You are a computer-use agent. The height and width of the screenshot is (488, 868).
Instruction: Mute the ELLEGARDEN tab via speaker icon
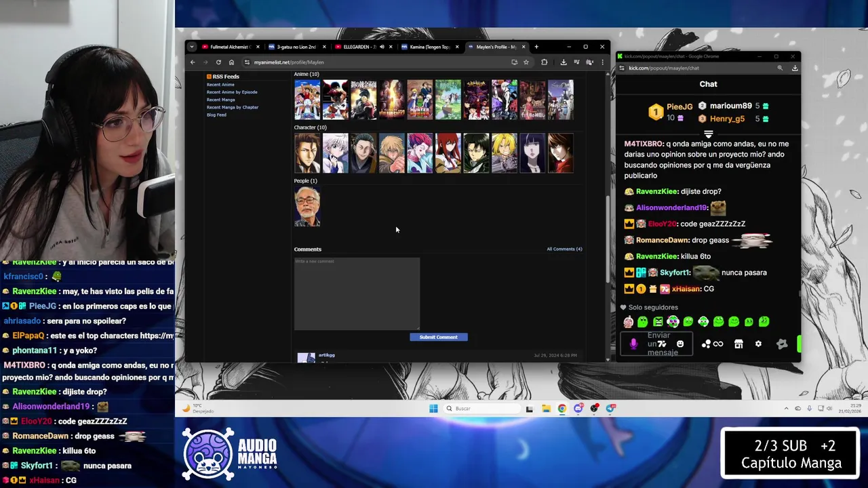click(382, 47)
